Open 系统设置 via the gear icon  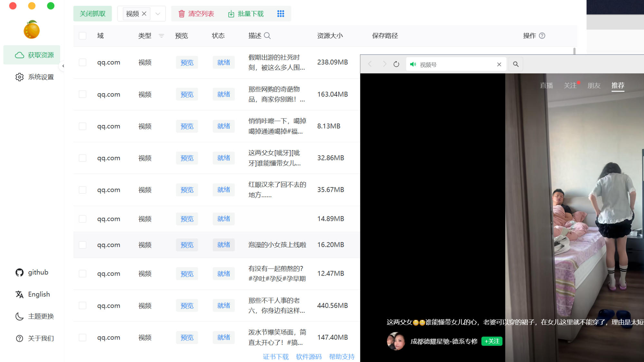pos(20,77)
